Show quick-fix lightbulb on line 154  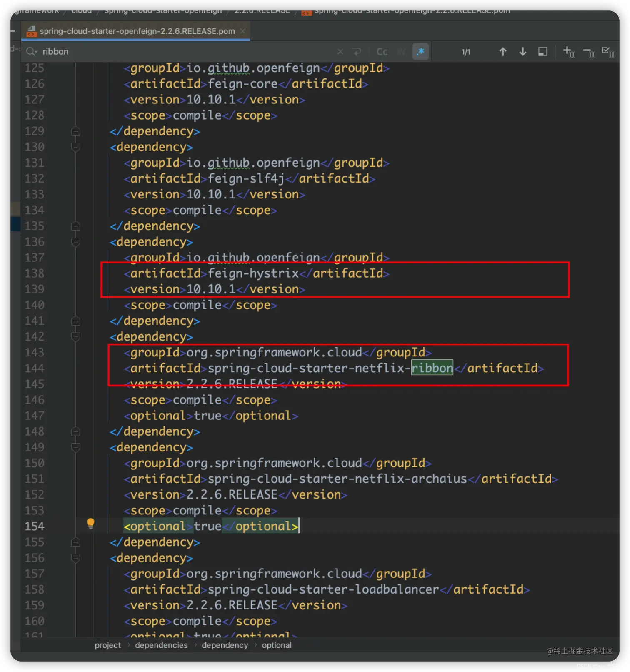(x=90, y=523)
